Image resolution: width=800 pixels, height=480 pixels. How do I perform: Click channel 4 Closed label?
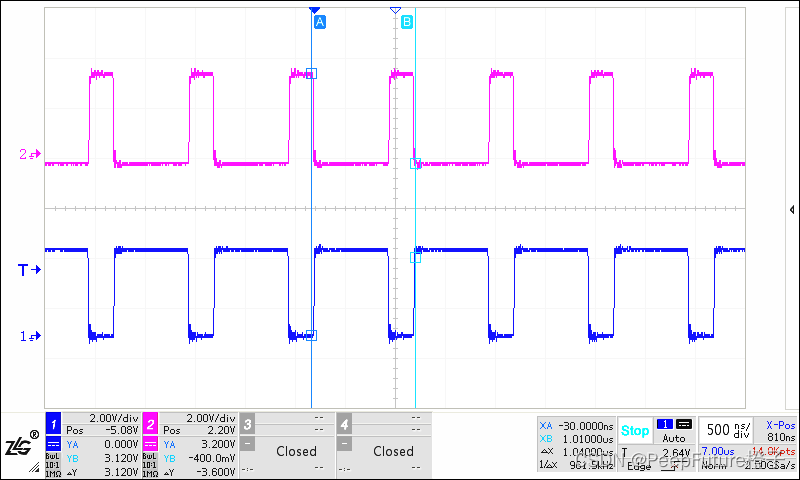(393, 451)
